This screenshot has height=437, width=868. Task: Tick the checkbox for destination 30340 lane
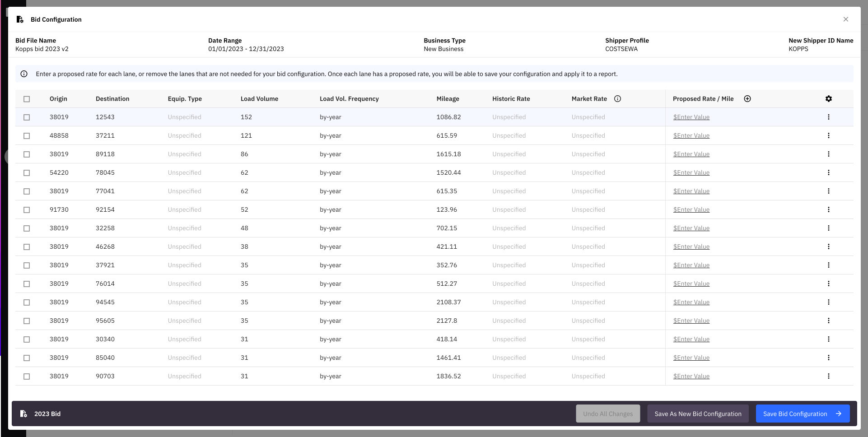click(x=27, y=339)
